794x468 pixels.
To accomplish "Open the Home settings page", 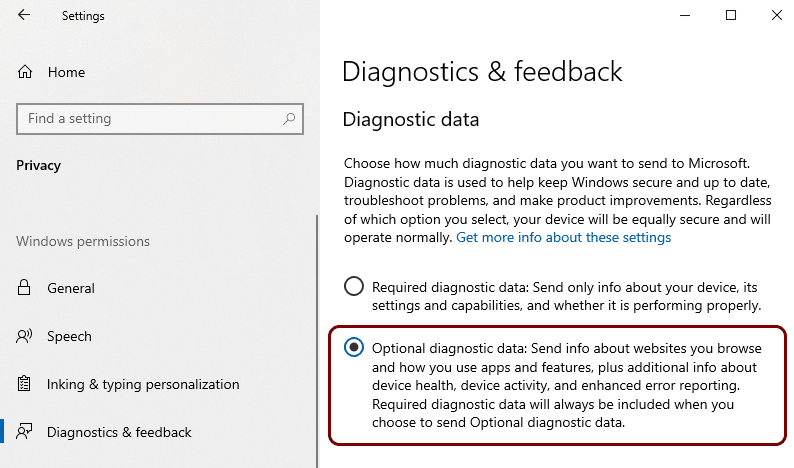I will (66, 72).
